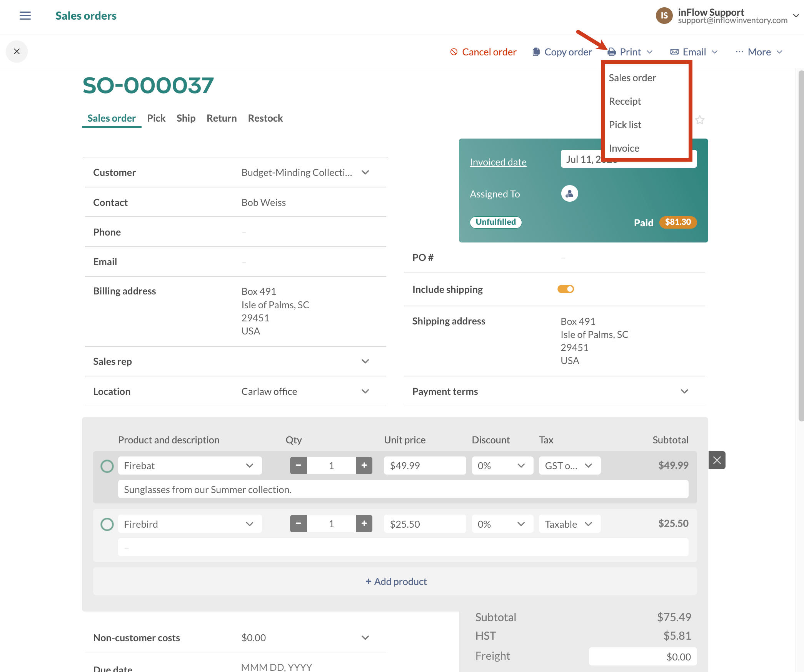Open the Firebird Taxable dropdown
Screen dimensions: 804x672
(x=569, y=524)
